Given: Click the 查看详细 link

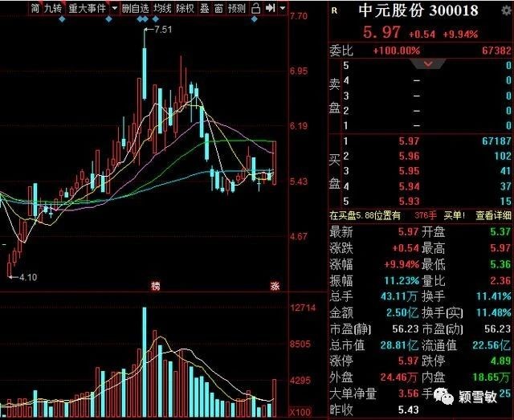Looking at the screenshot, I should click(493, 215).
